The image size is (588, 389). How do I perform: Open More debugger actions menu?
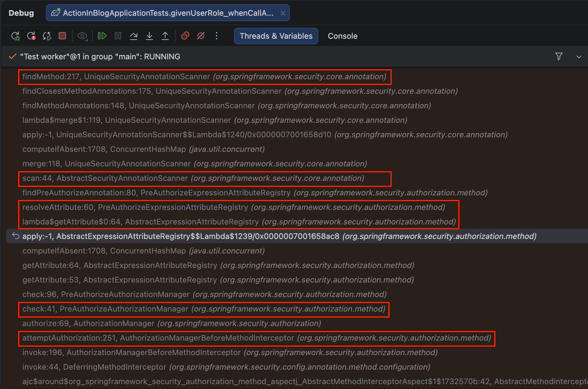[x=217, y=36]
